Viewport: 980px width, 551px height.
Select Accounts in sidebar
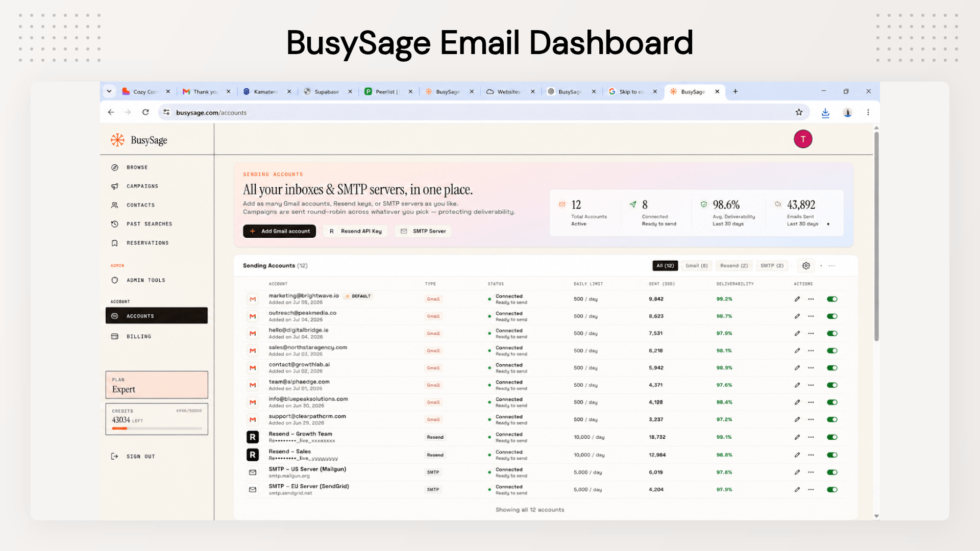(157, 316)
